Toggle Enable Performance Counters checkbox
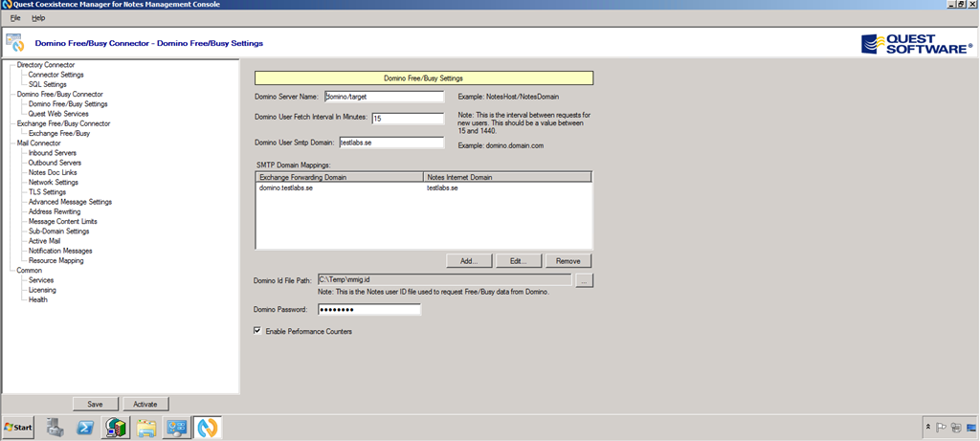980x441 pixels. (x=257, y=331)
